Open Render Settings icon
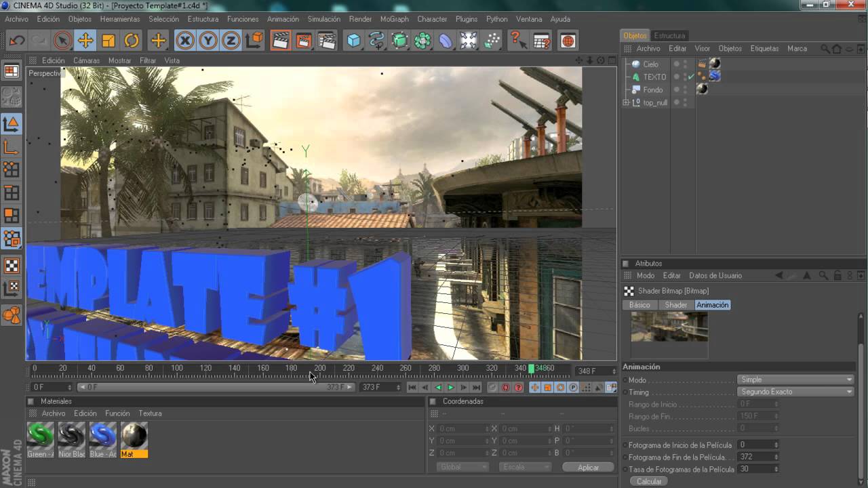The image size is (868, 488). (327, 41)
